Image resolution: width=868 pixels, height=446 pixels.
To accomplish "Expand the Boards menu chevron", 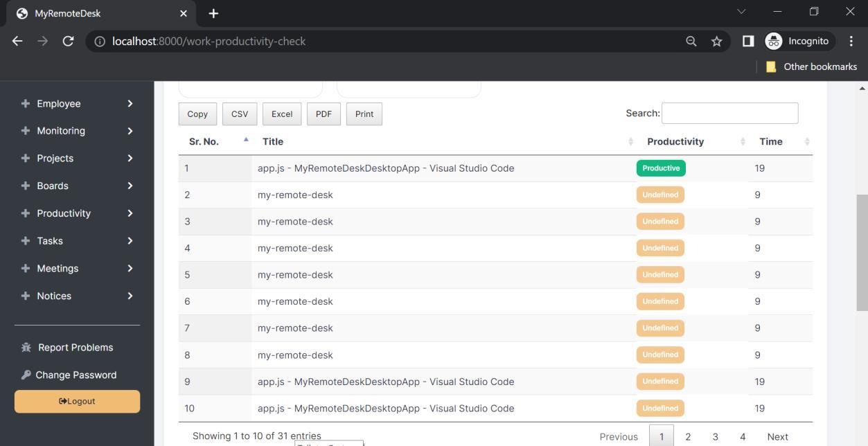I will [130, 186].
